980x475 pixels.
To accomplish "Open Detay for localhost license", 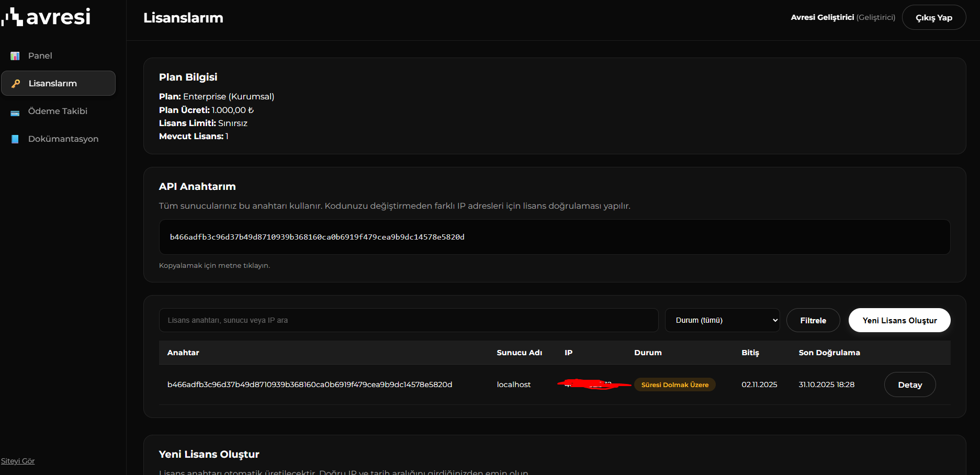I will click(x=909, y=384).
